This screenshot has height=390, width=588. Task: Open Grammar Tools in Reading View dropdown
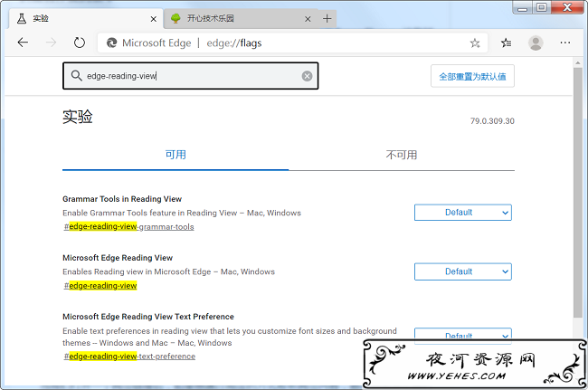[x=463, y=213]
